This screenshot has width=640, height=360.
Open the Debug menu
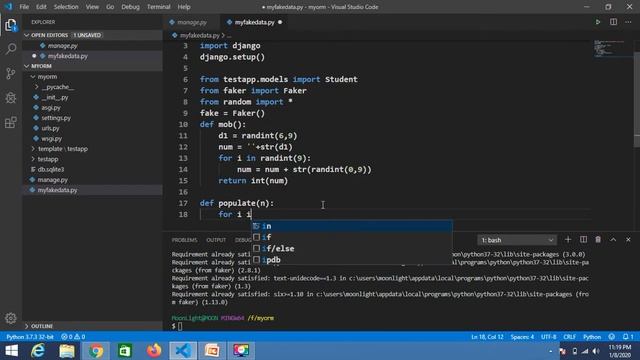click(x=130, y=7)
